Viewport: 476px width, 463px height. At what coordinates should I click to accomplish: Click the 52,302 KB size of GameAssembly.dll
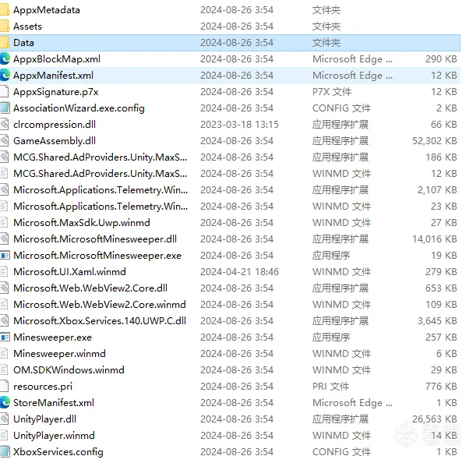tap(435, 141)
